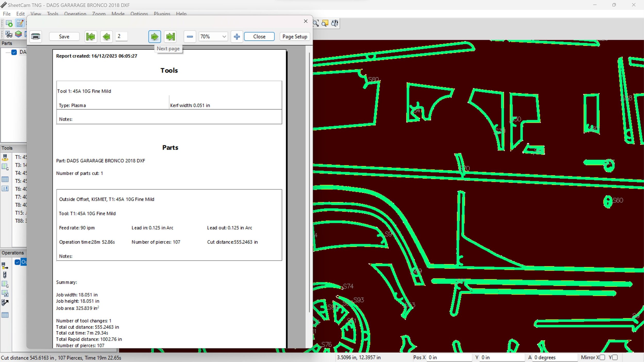Open the Plugins menu
644x362 pixels.
162,14
